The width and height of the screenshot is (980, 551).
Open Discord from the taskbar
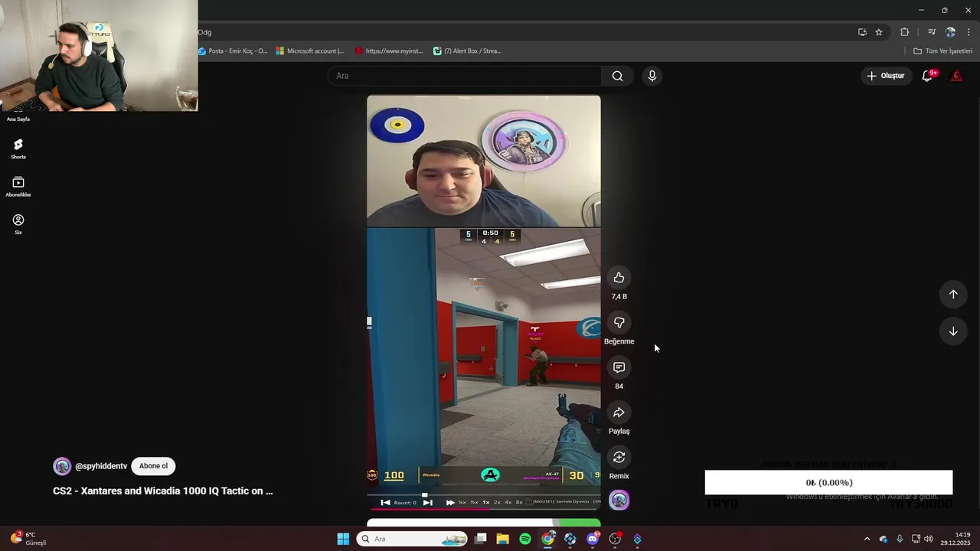tap(593, 540)
